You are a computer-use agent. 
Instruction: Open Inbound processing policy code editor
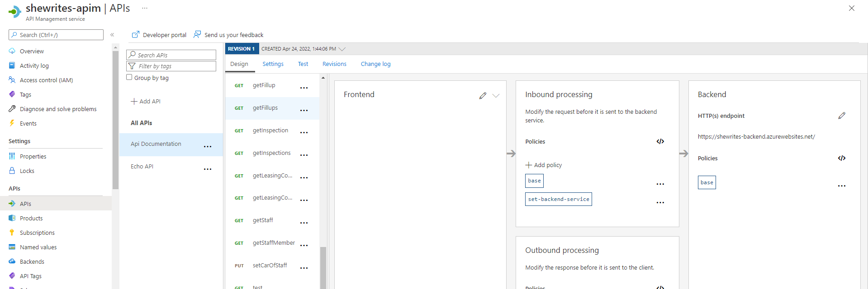[x=660, y=141]
